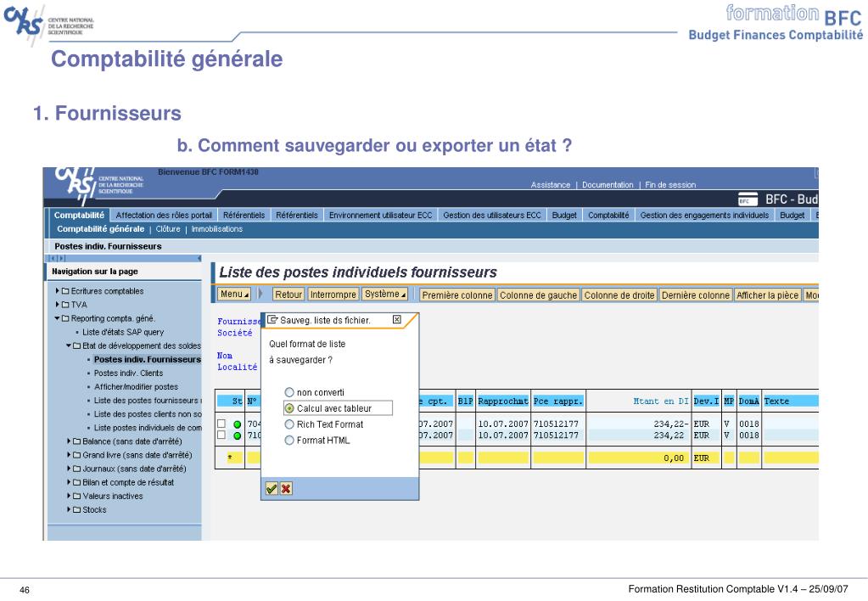Screen dimensions: 868x601
Task: Click the Documentation link
Action: [608, 185]
